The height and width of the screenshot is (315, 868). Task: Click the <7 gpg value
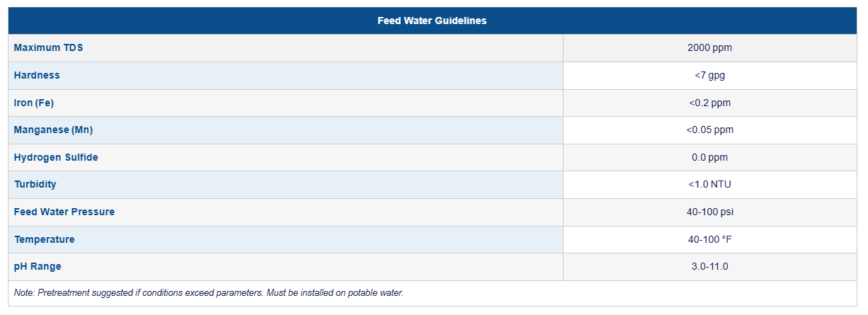point(709,75)
